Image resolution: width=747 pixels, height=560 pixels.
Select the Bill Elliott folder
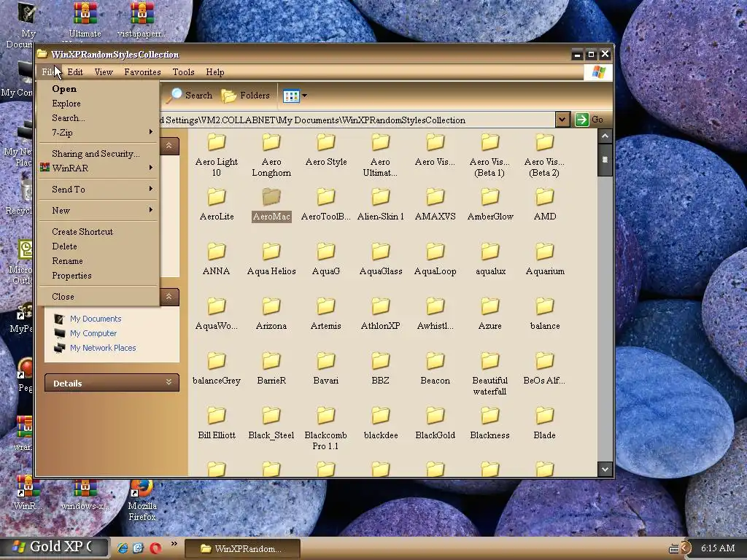(216, 424)
